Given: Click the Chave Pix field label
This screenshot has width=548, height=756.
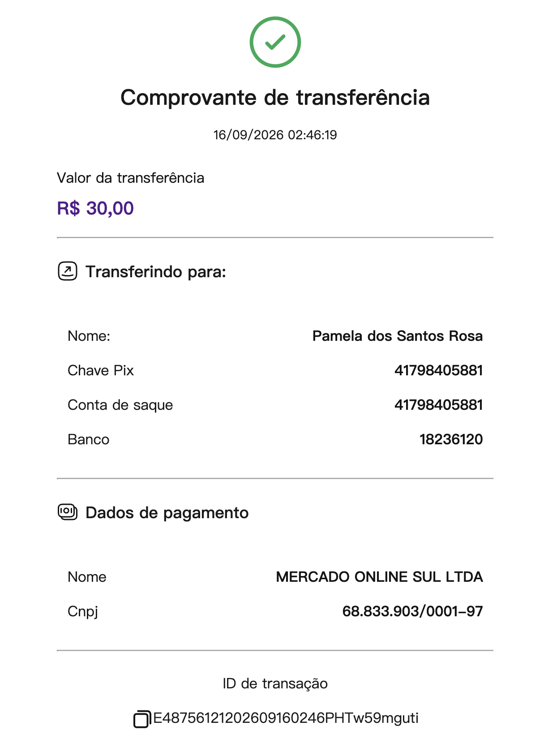Looking at the screenshot, I should pyautogui.click(x=101, y=370).
